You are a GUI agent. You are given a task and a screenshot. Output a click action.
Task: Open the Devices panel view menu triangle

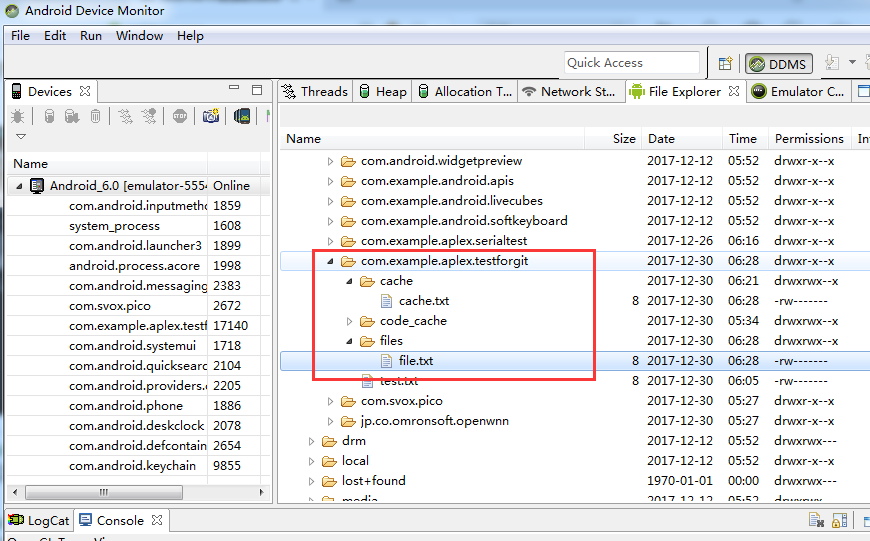(x=21, y=136)
